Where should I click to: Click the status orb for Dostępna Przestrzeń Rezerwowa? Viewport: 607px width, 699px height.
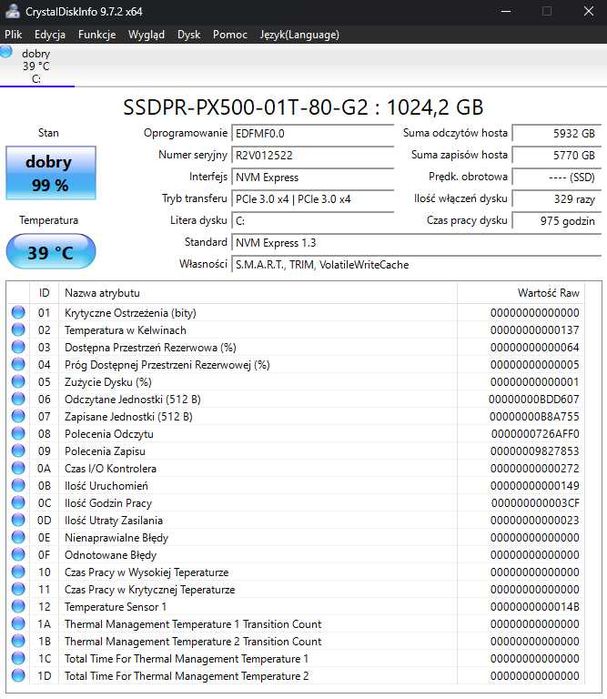pos(18,347)
